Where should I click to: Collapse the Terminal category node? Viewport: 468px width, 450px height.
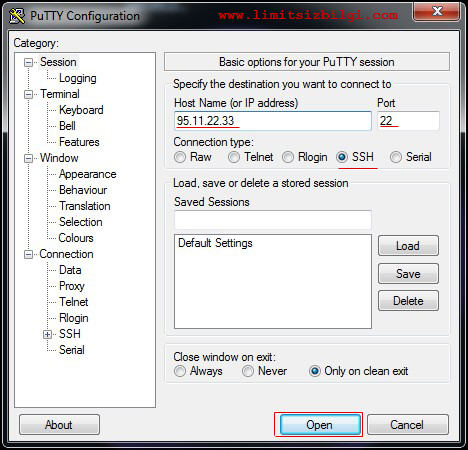tap(29, 94)
